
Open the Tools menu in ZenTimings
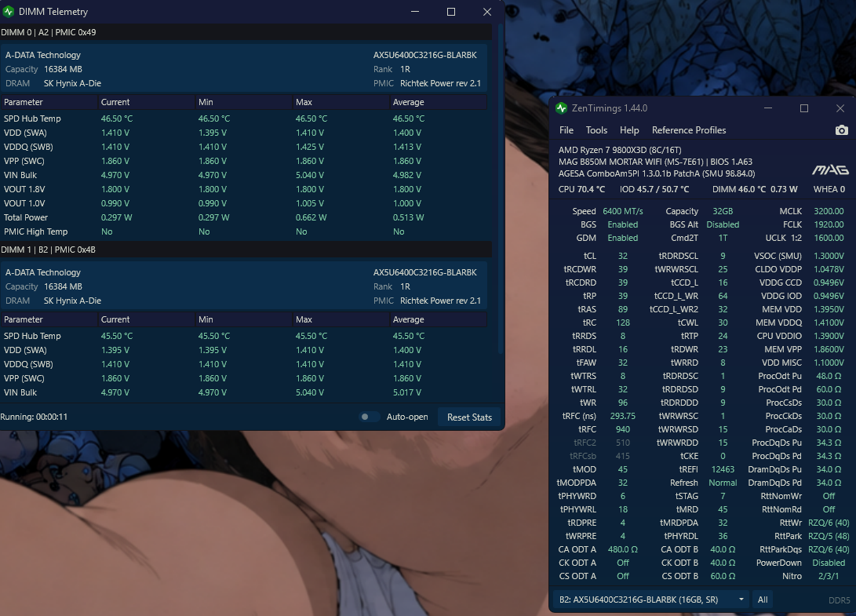596,130
